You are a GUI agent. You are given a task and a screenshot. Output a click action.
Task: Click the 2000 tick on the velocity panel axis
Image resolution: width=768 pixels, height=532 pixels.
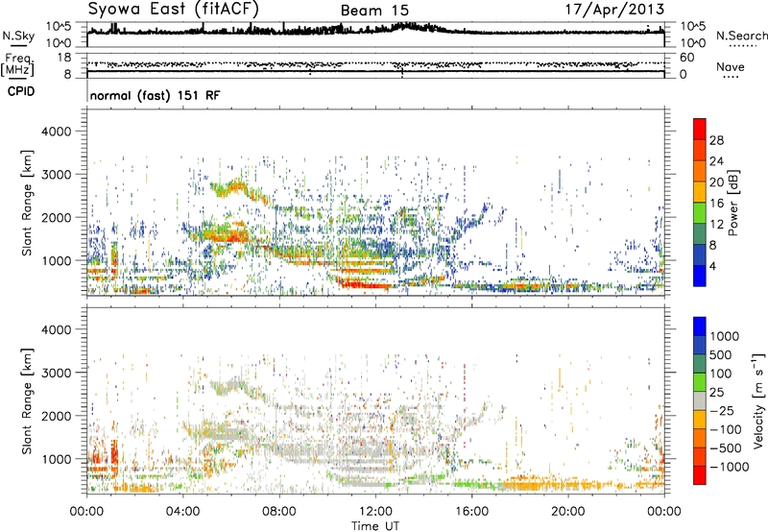56,416
